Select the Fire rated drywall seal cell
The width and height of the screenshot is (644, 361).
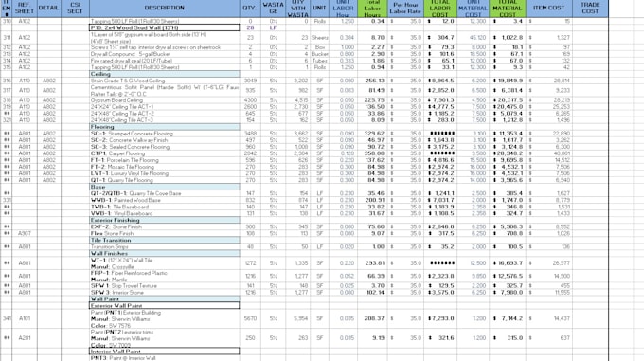coord(164,61)
